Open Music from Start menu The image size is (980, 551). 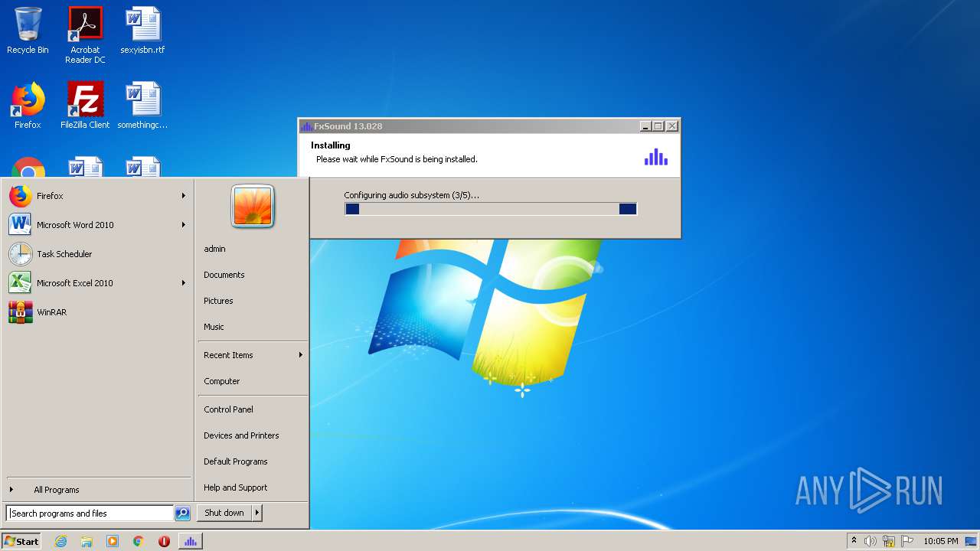[x=214, y=327]
